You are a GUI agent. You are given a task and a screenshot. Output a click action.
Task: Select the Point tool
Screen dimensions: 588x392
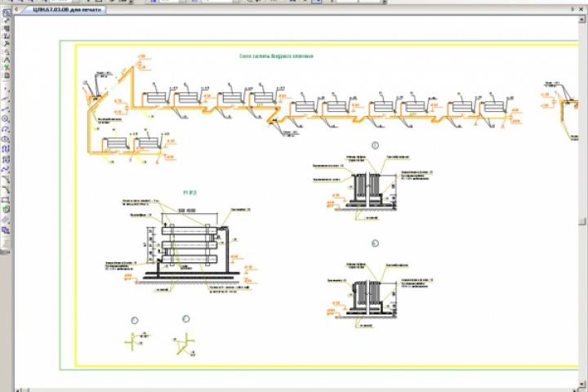(x=6, y=89)
